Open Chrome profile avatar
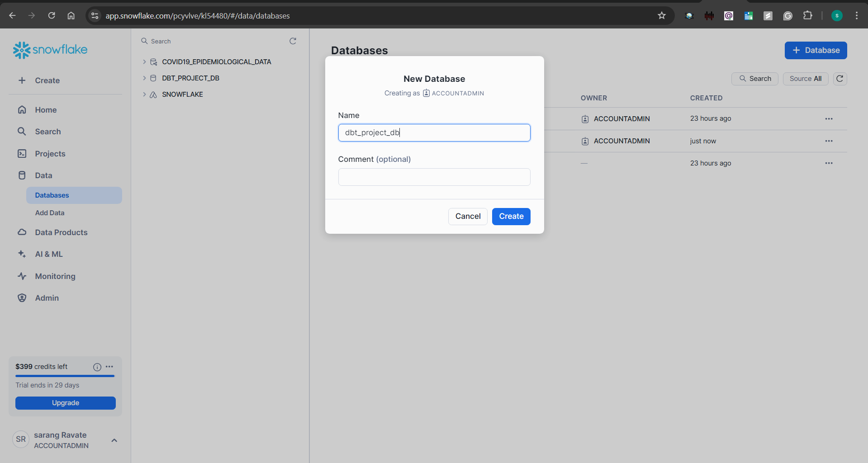 (837, 16)
